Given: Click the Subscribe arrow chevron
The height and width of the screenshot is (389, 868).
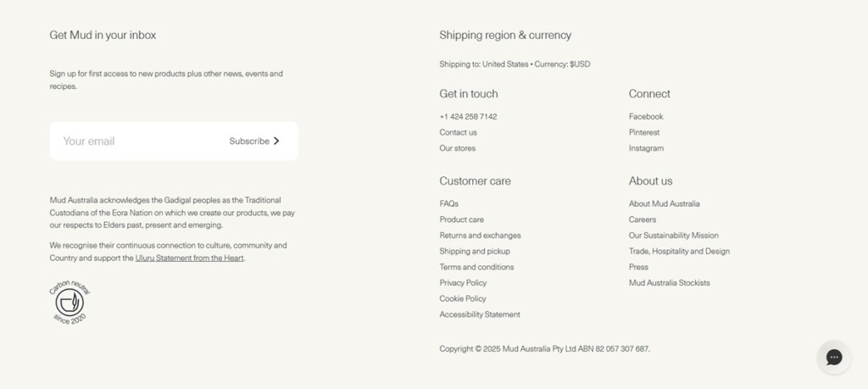Looking at the screenshot, I should pos(276,141).
